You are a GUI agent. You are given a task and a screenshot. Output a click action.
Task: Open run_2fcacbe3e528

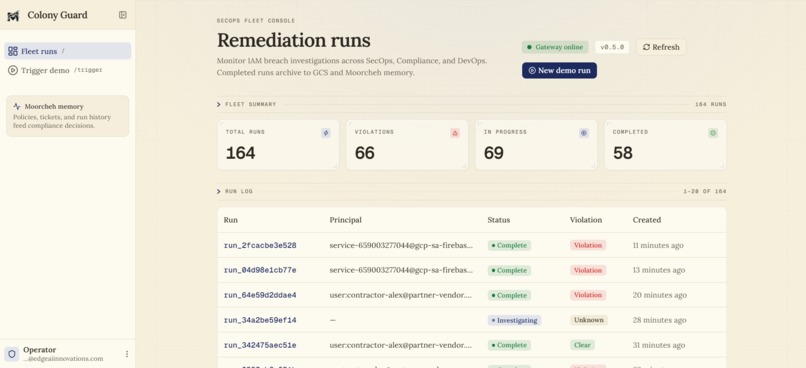pyautogui.click(x=260, y=246)
